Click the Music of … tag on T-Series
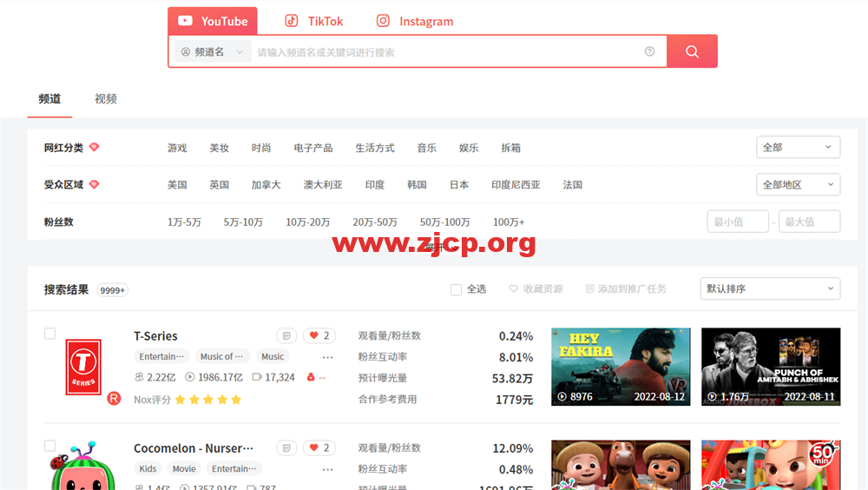Viewport: 868px width, 490px height. pyautogui.click(x=222, y=356)
